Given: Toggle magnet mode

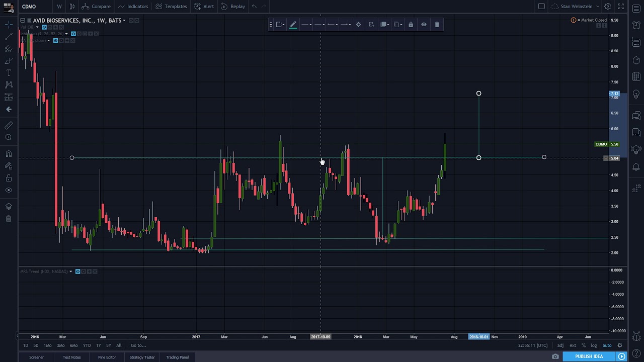Looking at the screenshot, I should click(x=9, y=154).
